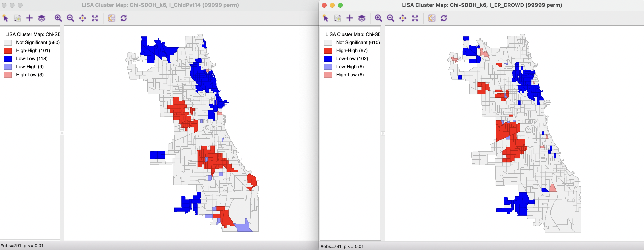This screenshot has width=644, height=250.
Task: Select the High-High (101) legend label
Action: point(33,51)
